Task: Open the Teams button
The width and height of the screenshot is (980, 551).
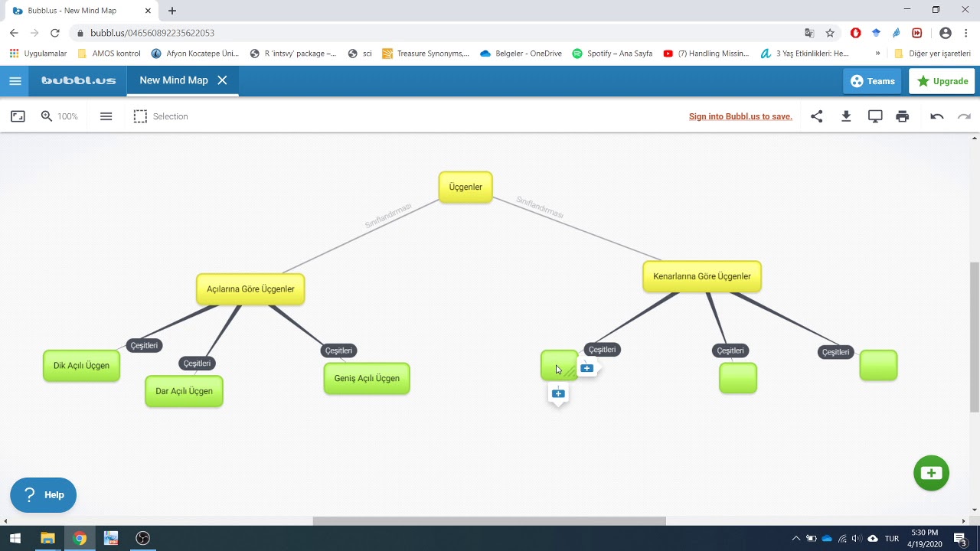Action: point(872,81)
